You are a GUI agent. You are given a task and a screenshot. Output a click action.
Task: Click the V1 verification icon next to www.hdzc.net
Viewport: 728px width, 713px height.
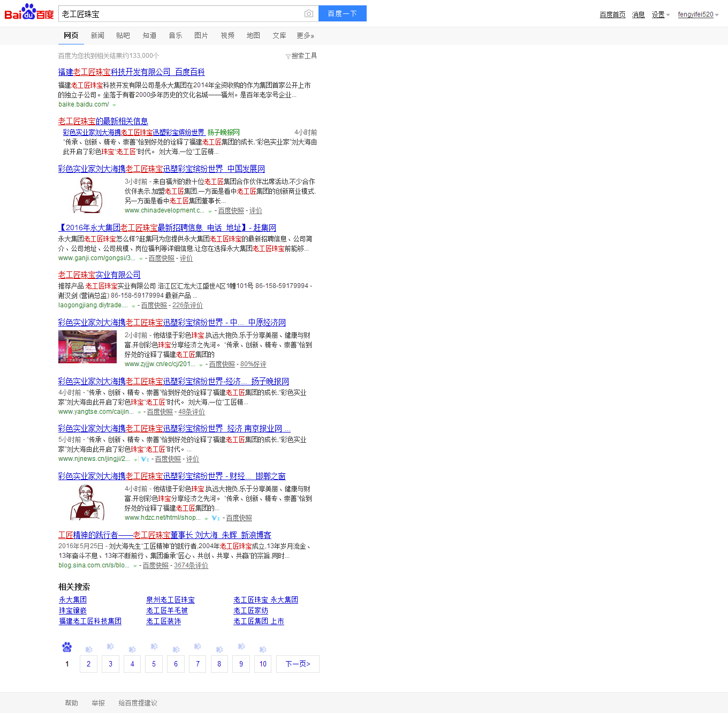tap(216, 518)
